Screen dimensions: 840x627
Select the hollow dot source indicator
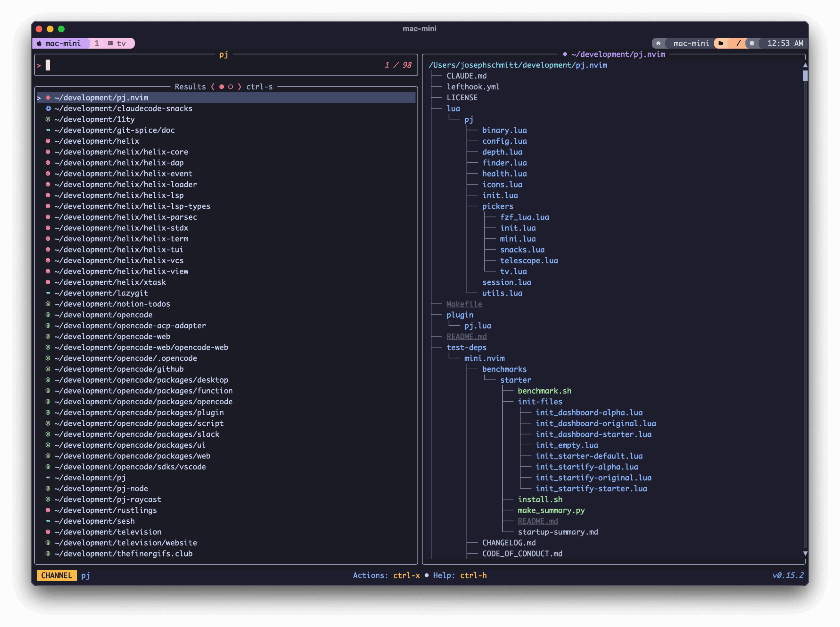click(x=230, y=87)
